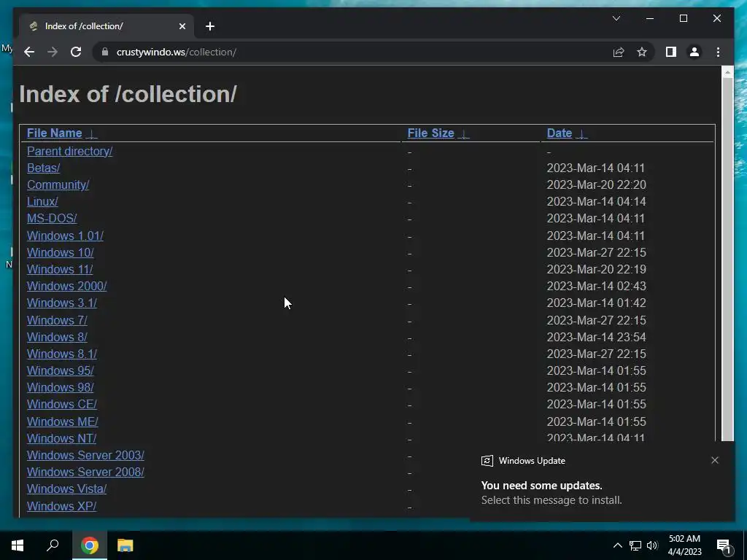Open the Windows 1.01 folder

pyautogui.click(x=65, y=236)
